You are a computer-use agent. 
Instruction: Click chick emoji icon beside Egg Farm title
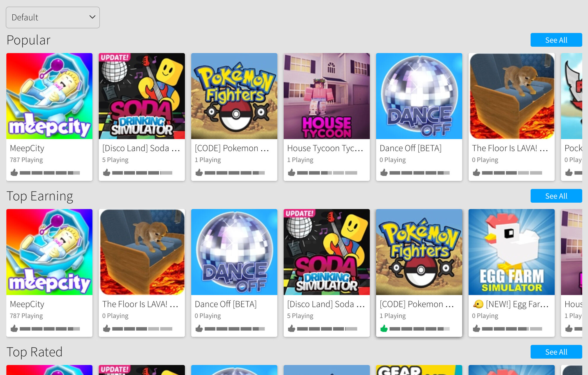click(x=478, y=304)
